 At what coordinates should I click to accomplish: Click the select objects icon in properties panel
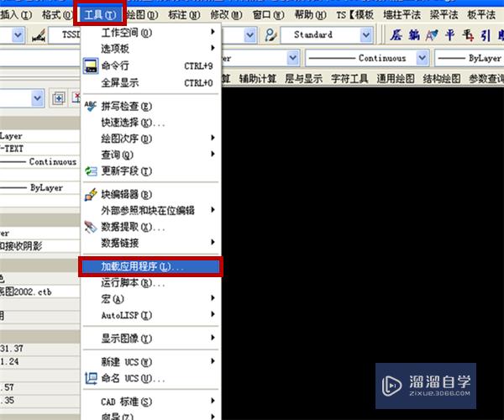[x=58, y=98]
